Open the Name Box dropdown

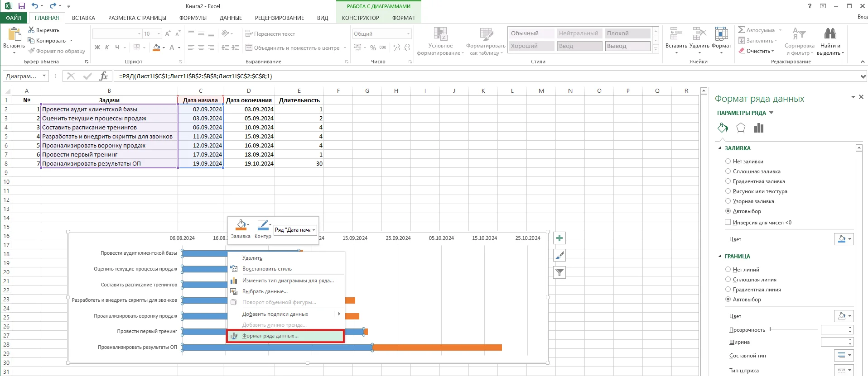[x=44, y=76]
